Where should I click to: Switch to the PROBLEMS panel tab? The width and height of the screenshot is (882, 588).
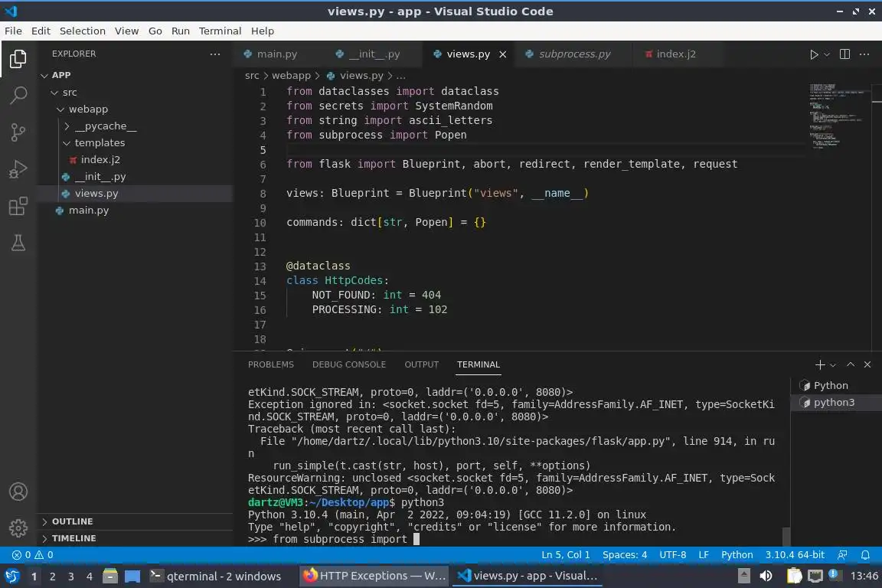coord(270,364)
